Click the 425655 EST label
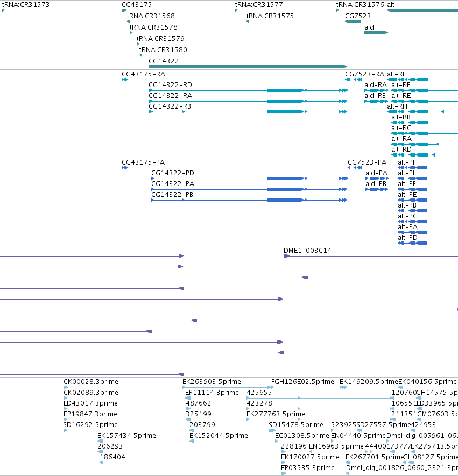Viewport: 458px width, 476px height. [x=259, y=392]
